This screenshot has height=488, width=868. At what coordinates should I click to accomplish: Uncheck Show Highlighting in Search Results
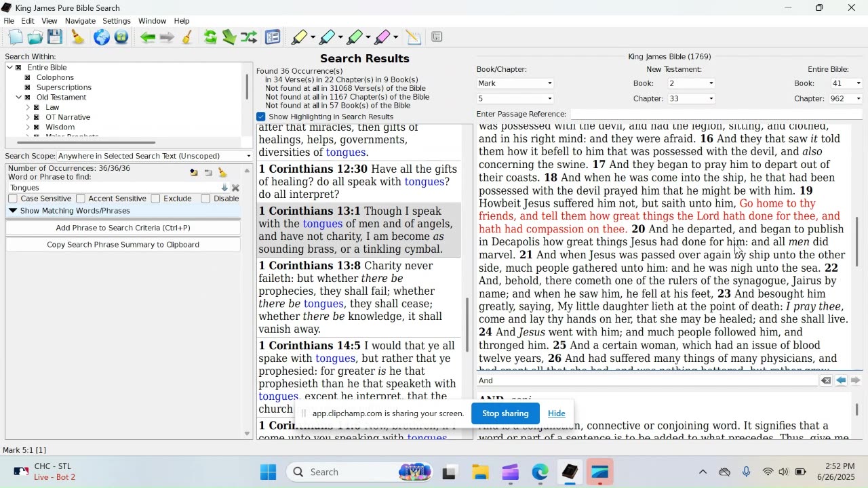(261, 117)
